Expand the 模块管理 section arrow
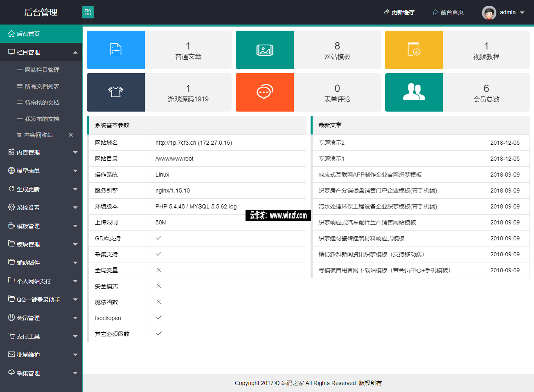Image resolution: width=534 pixels, height=392 pixels. 75,244
